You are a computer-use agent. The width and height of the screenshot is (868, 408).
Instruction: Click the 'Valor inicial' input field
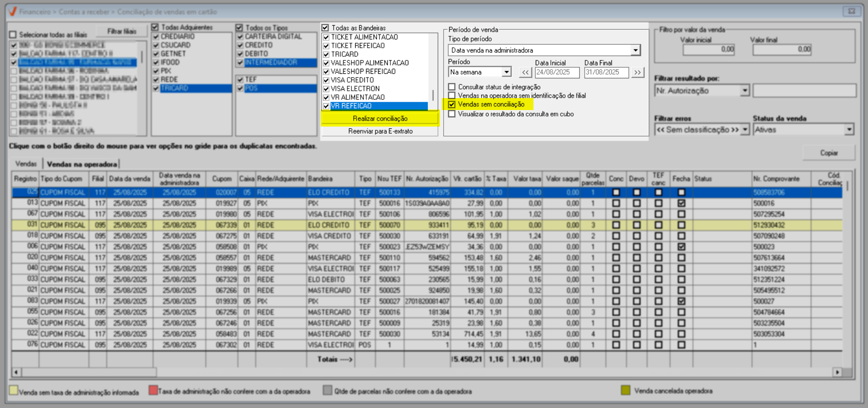[x=709, y=50]
